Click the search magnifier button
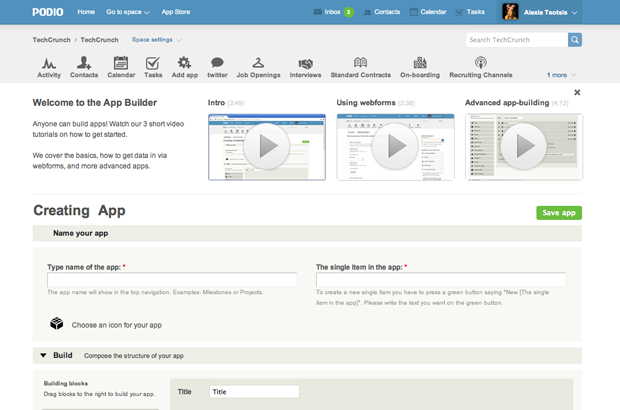Image resolution: width=620 pixels, height=410 pixels. pos(575,40)
